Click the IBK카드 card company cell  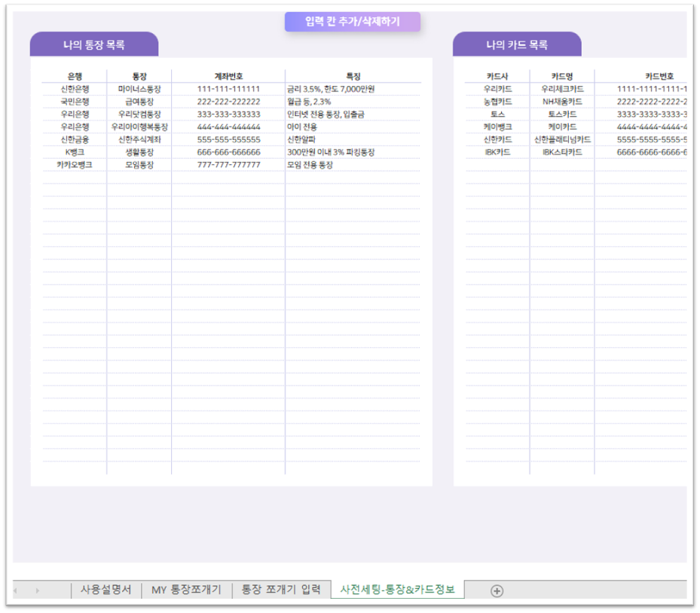coord(497,152)
